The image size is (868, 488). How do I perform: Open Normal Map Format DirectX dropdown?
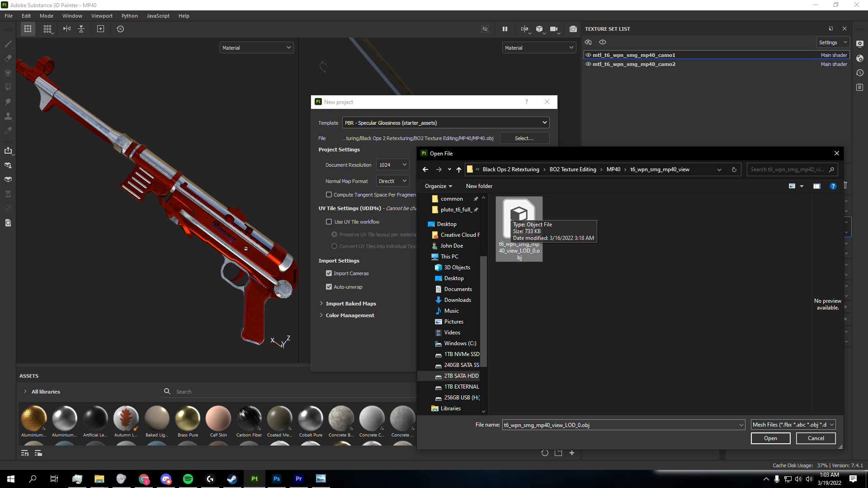coord(392,181)
